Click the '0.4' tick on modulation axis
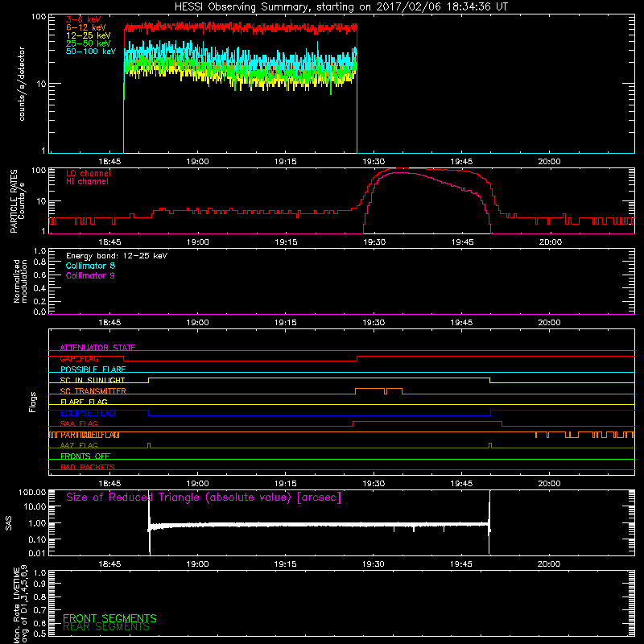The height and width of the screenshot is (644, 644). 39,288
